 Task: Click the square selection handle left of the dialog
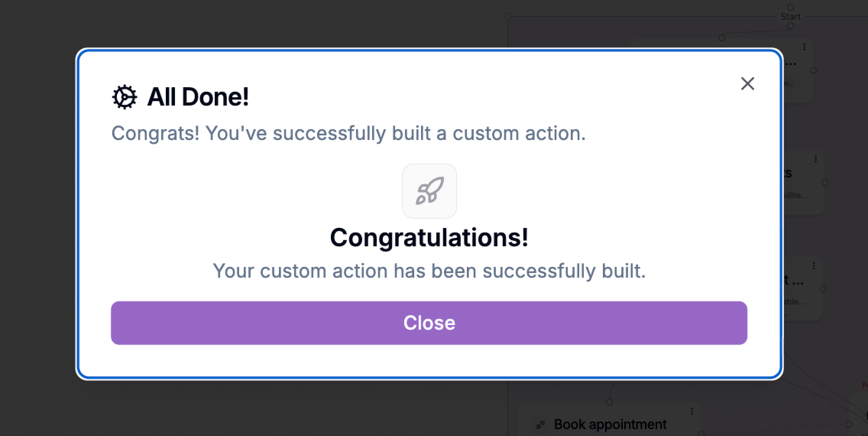coord(508,16)
